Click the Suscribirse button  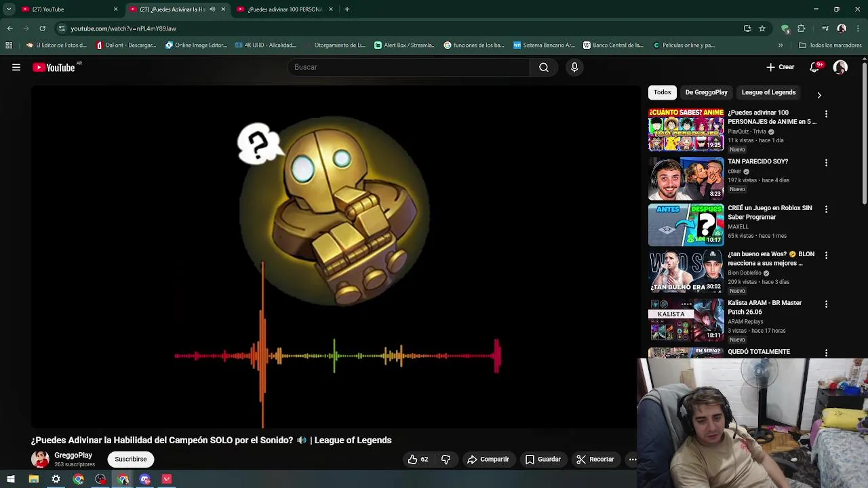click(131, 459)
